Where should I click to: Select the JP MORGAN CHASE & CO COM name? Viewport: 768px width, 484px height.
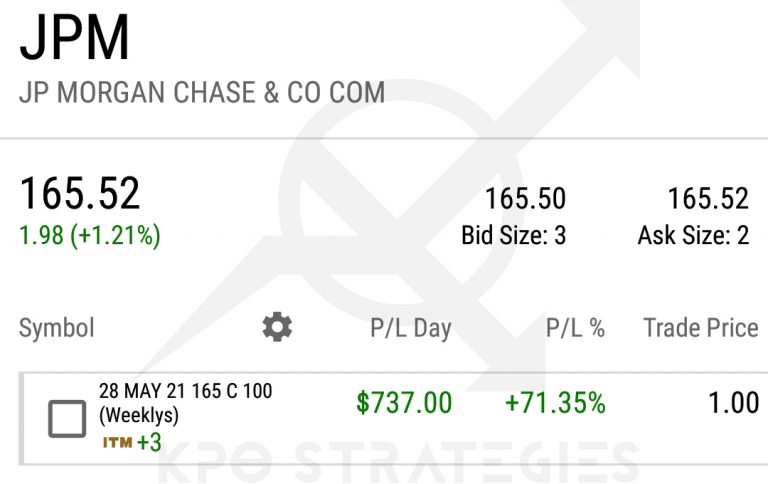201,92
